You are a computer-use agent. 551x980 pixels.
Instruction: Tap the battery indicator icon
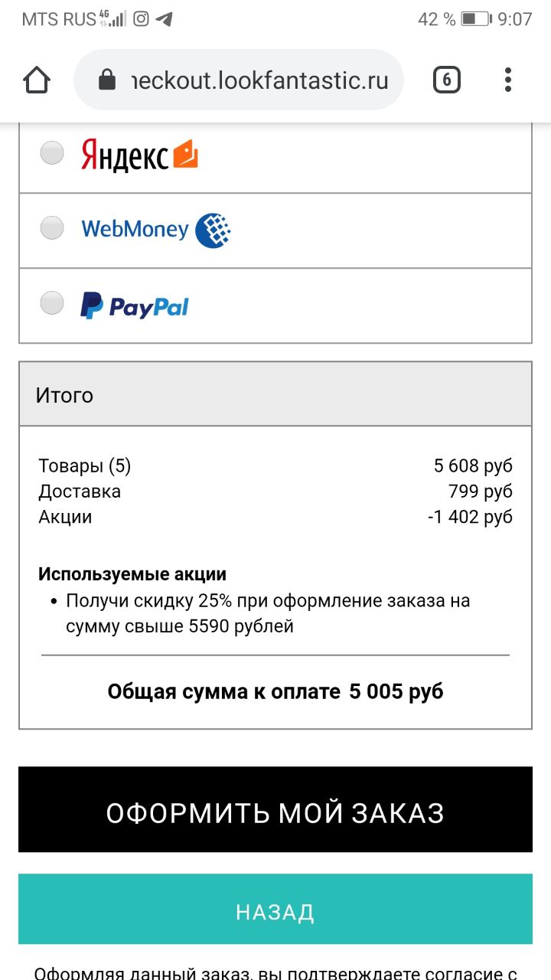[475, 19]
